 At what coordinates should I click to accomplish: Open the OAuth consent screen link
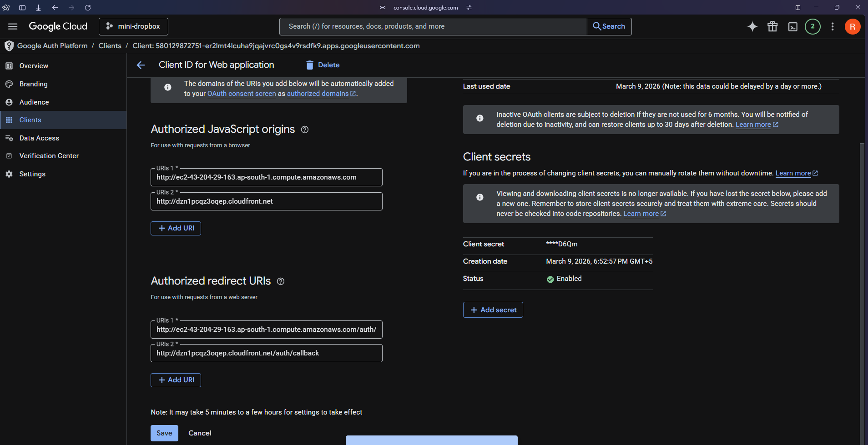(x=242, y=94)
